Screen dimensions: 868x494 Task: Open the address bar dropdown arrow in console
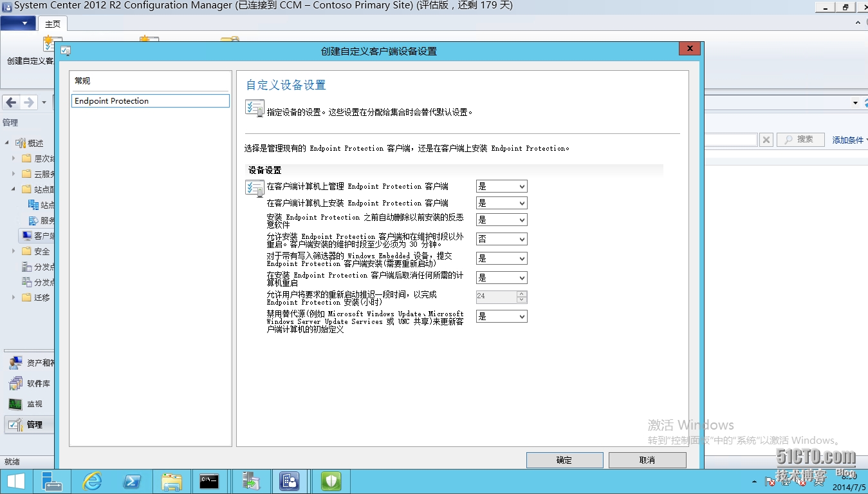pos(855,103)
